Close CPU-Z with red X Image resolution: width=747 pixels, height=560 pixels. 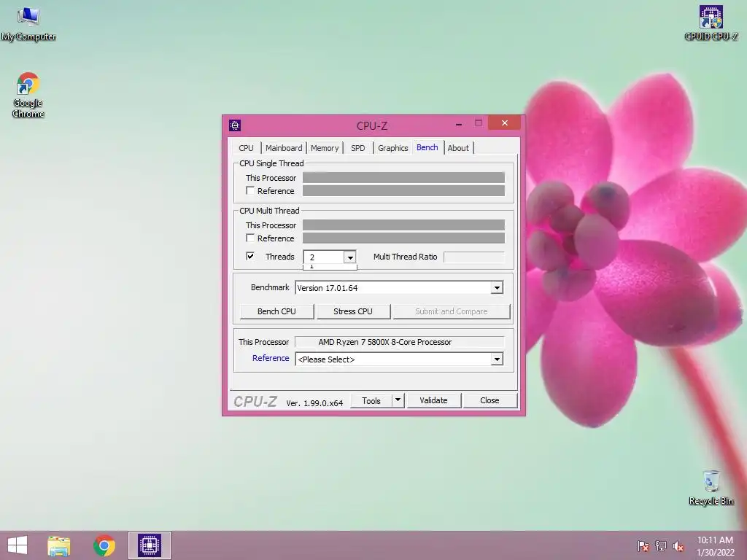coord(505,122)
